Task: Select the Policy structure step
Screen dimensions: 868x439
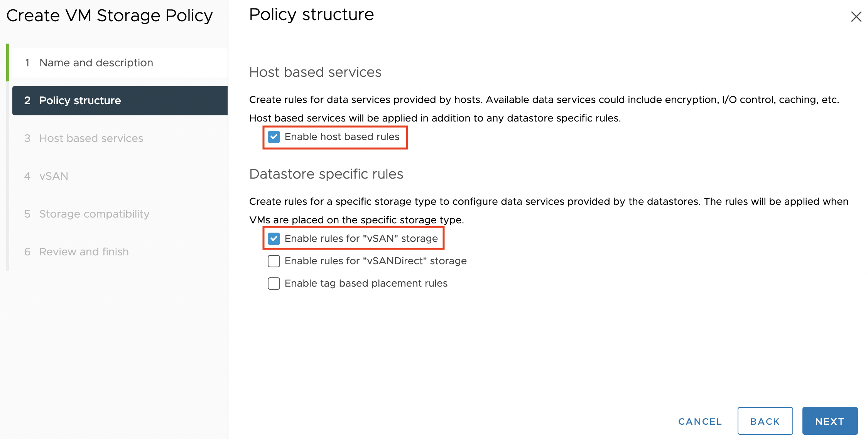Action: point(80,100)
